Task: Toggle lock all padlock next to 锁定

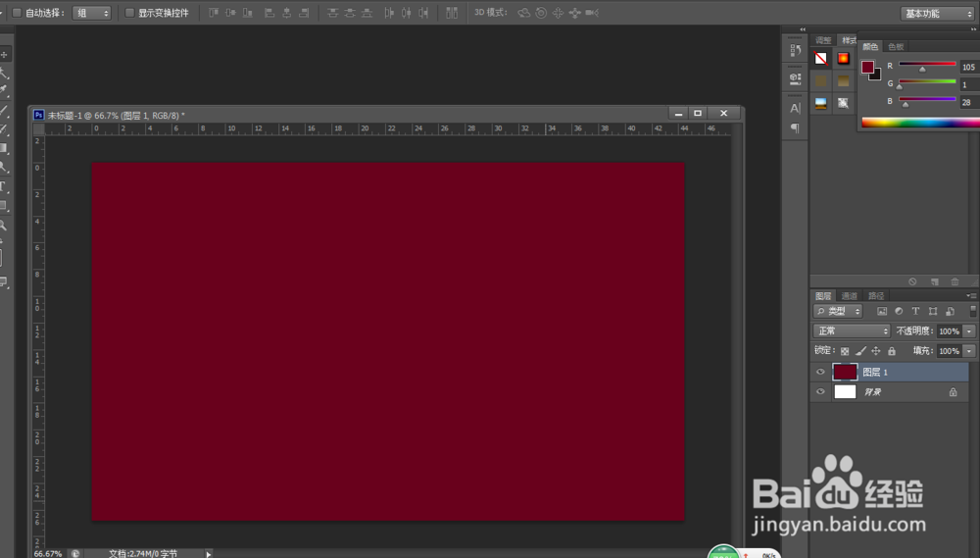Action: [x=892, y=351]
